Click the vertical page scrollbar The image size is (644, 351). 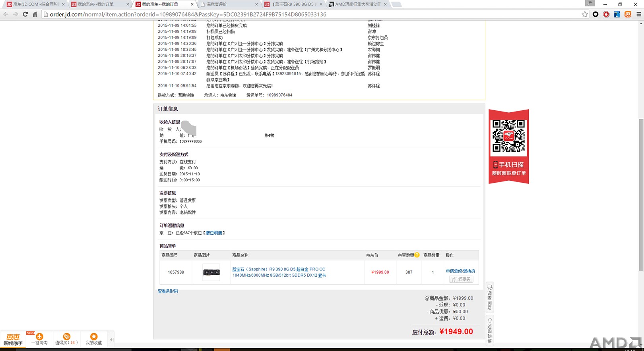pos(641,195)
